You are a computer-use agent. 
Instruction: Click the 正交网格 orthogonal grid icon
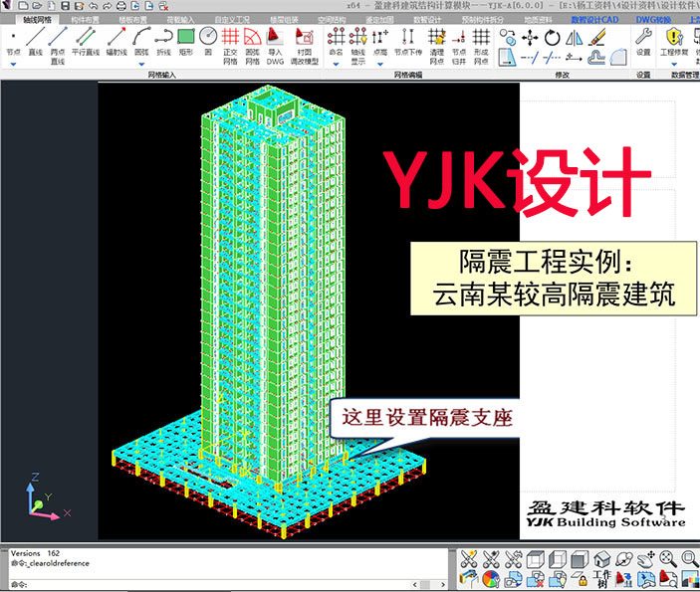pyautogui.click(x=230, y=46)
